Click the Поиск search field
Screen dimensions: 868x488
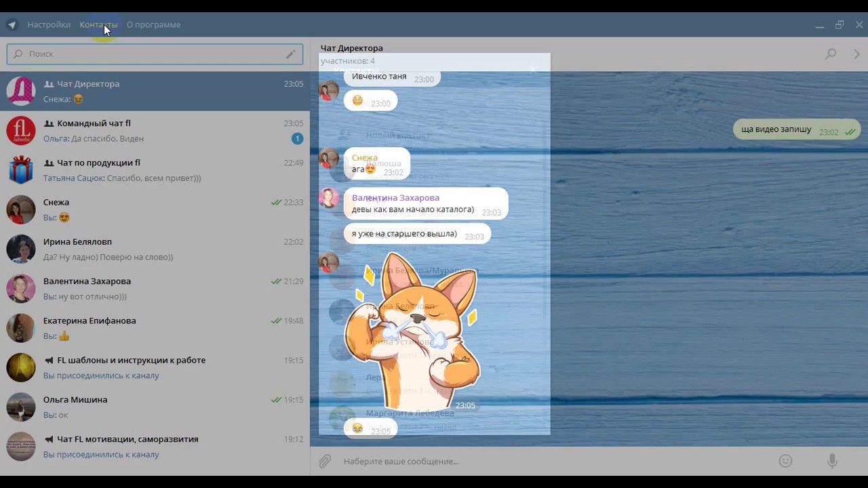[155, 54]
